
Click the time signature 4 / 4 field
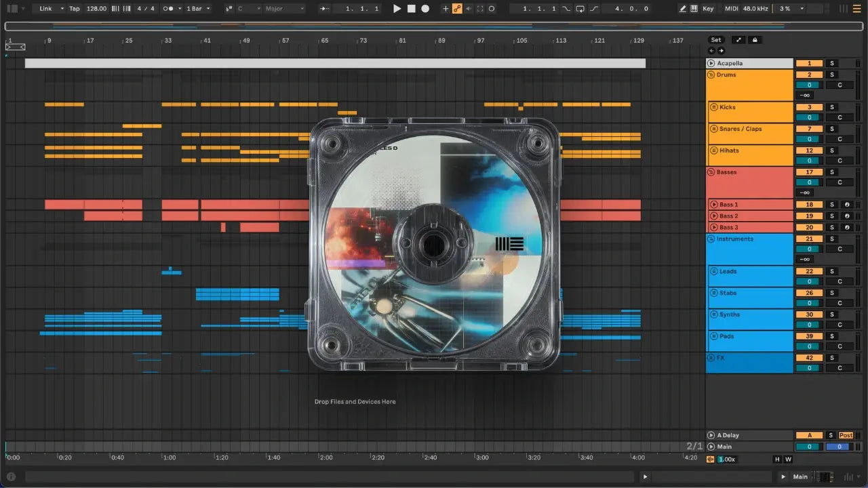point(144,9)
